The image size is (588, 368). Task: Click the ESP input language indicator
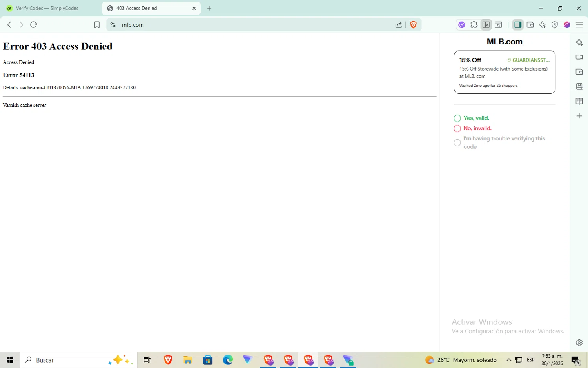tap(531, 360)
